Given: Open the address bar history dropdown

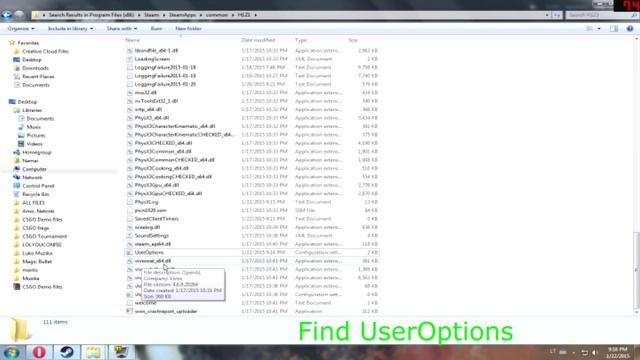Looking at the screenshot, I should (547, 15).
